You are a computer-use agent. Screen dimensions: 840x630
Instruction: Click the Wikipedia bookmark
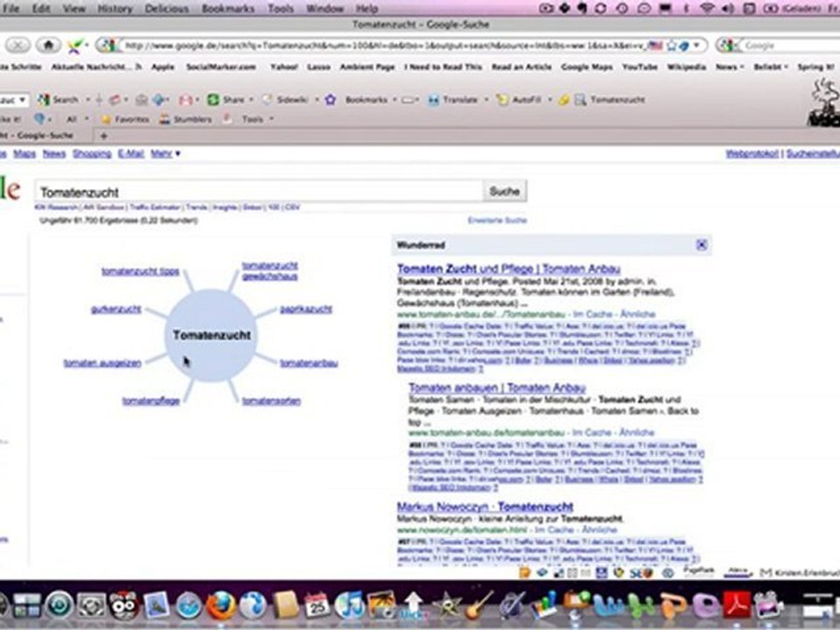pyautogui.click(x=686, y=67)
